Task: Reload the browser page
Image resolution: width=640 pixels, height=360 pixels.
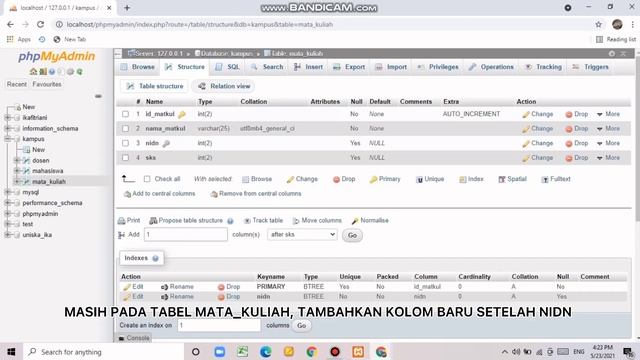Action: pyautogui.click(x=40, y=24)
